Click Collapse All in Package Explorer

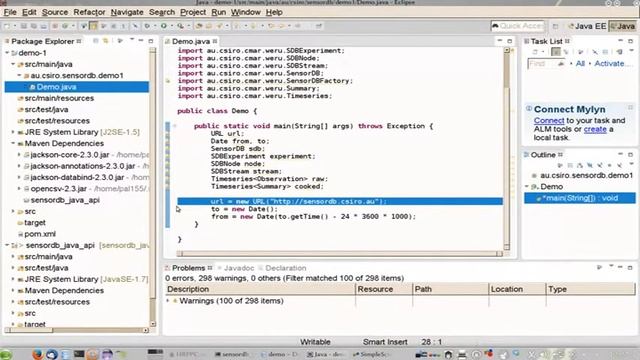pos(96,41)
